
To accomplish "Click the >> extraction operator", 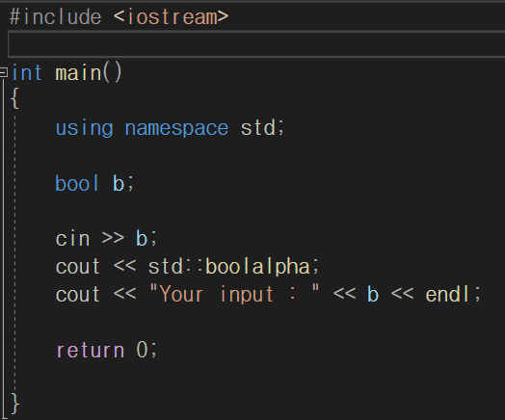I will coord(113,238).
